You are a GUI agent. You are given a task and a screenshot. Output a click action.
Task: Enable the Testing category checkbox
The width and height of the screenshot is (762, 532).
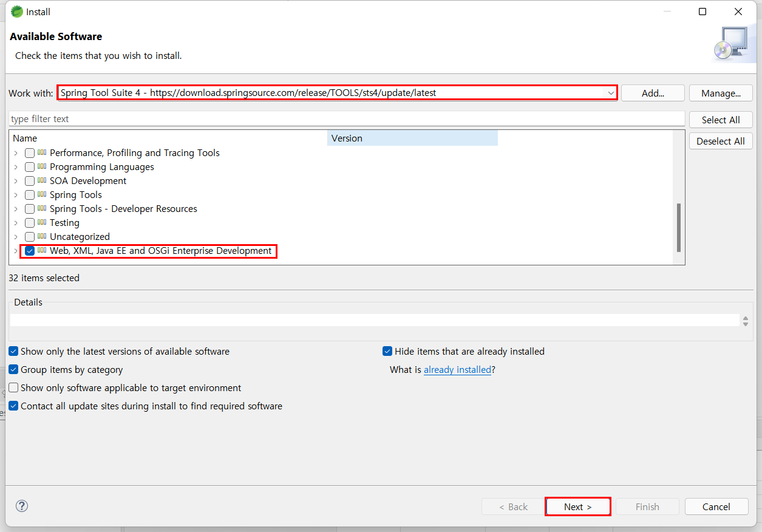click(x=30, y=223)
